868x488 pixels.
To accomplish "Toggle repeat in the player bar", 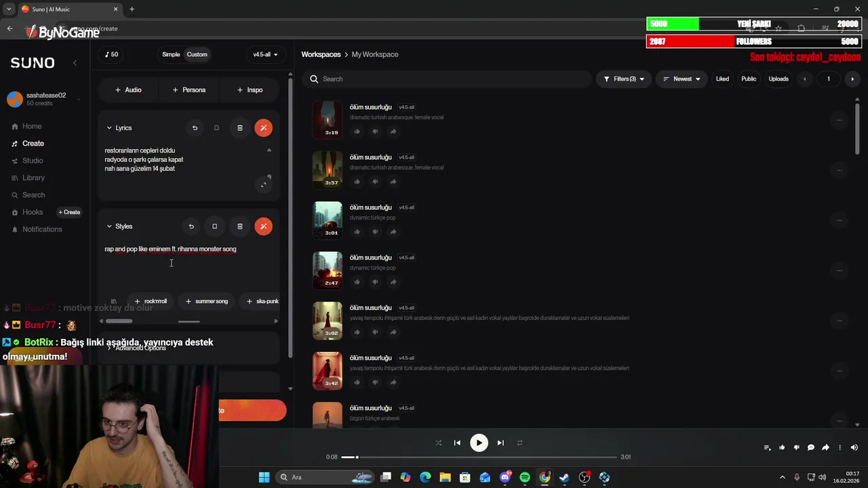I will click(520, 443).
